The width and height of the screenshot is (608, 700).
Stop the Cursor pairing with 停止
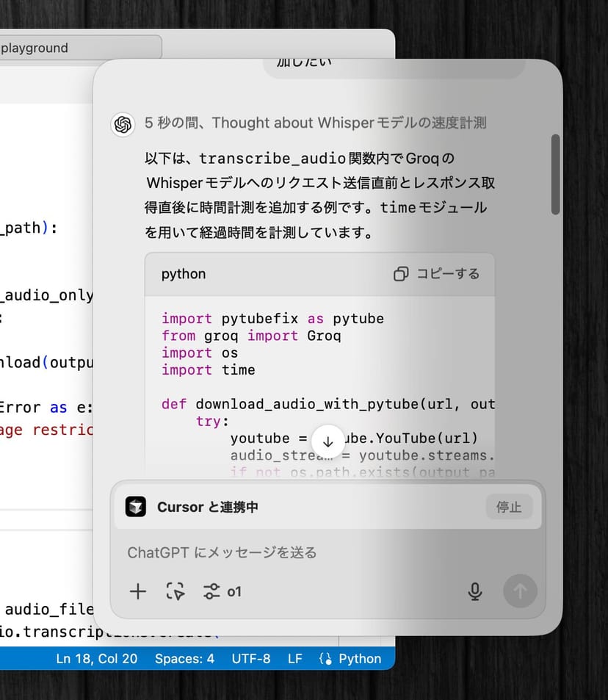509,508
